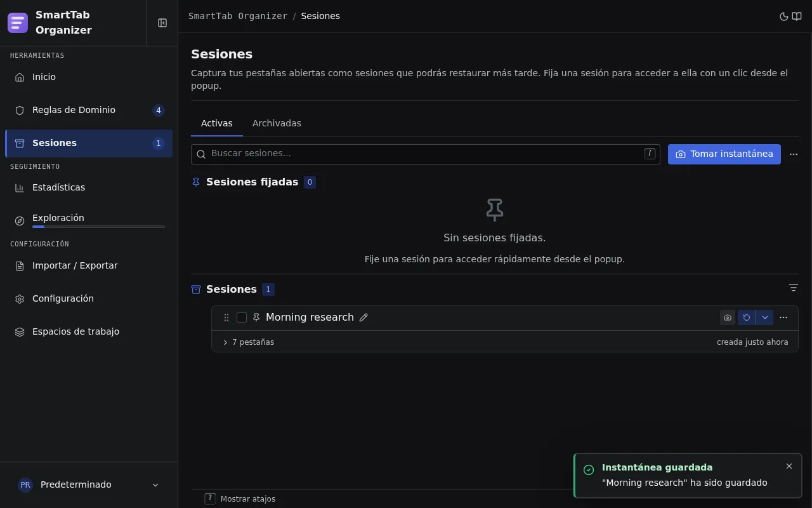Click the PR profile avatar

[x=25, y=485]
